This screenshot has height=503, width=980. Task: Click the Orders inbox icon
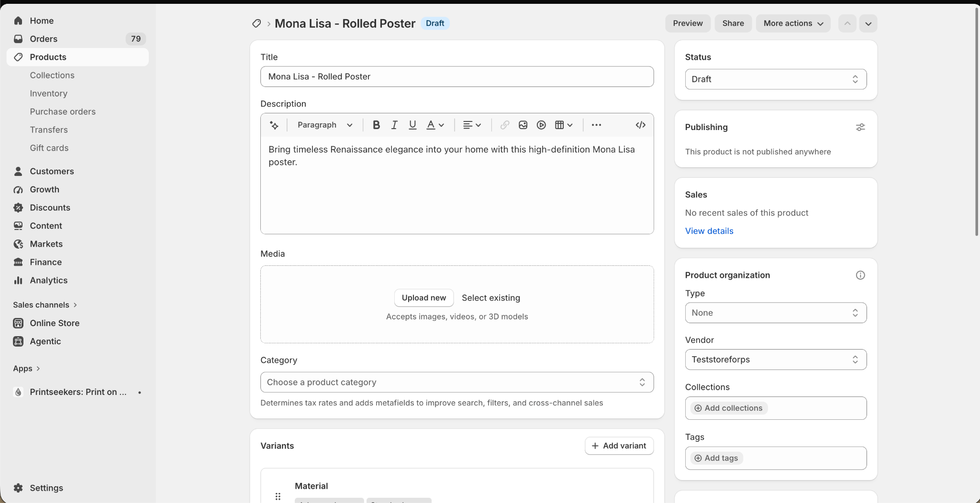(x=18, y=39)
